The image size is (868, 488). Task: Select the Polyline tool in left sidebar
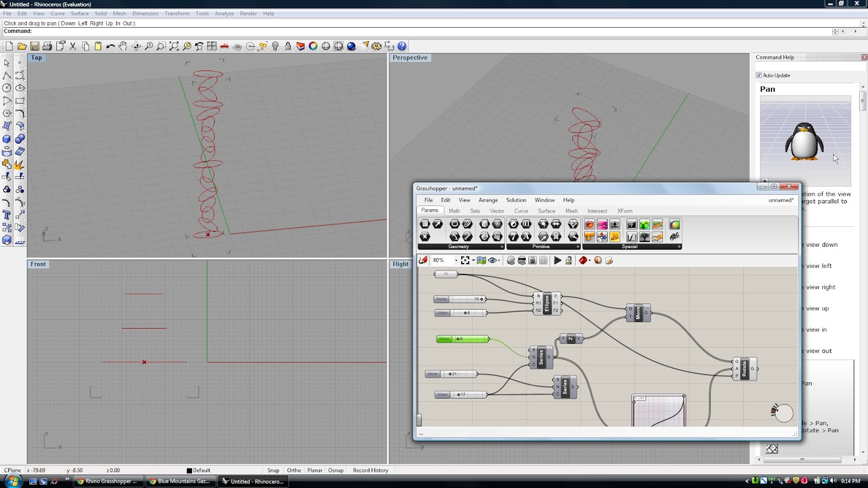[7, 75]
